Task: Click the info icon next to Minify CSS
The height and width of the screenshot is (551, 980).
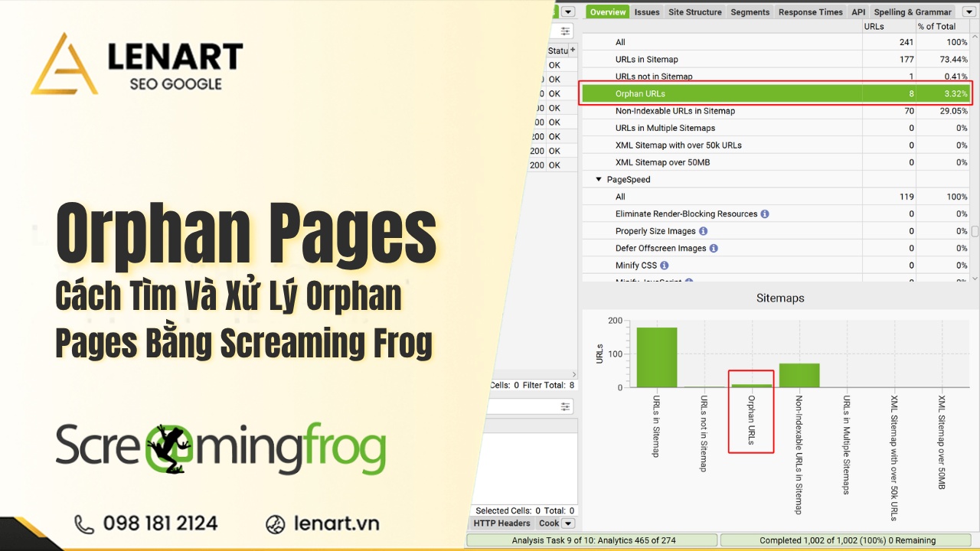Action: [x=663, y=266]
